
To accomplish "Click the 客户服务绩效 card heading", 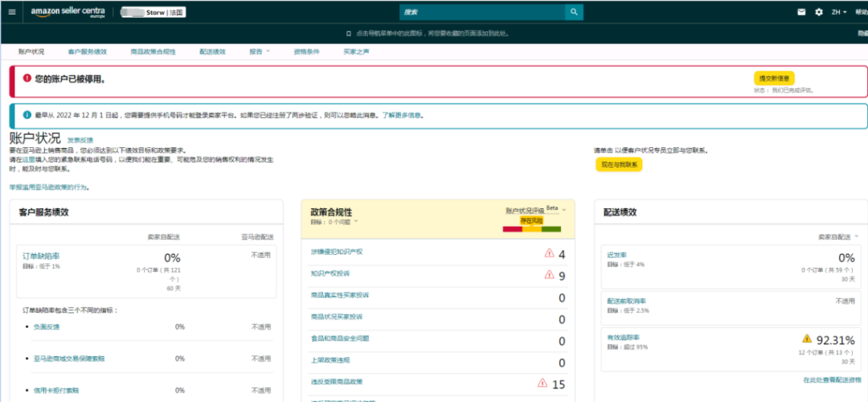I will pos(43,212).
